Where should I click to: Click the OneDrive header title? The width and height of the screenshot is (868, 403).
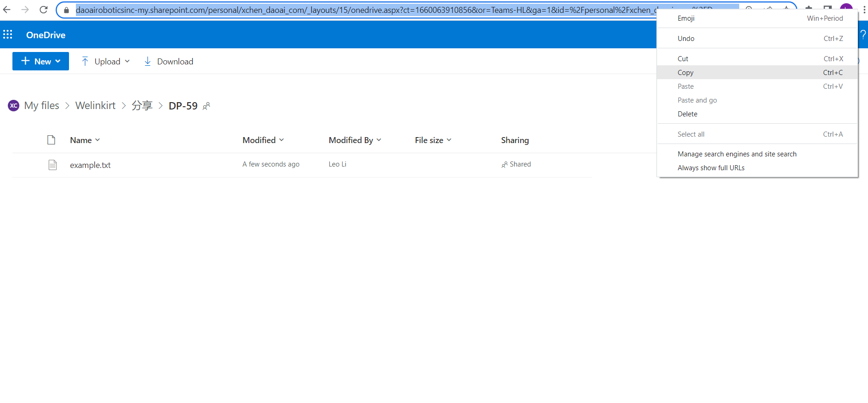[x=46, y=35]
